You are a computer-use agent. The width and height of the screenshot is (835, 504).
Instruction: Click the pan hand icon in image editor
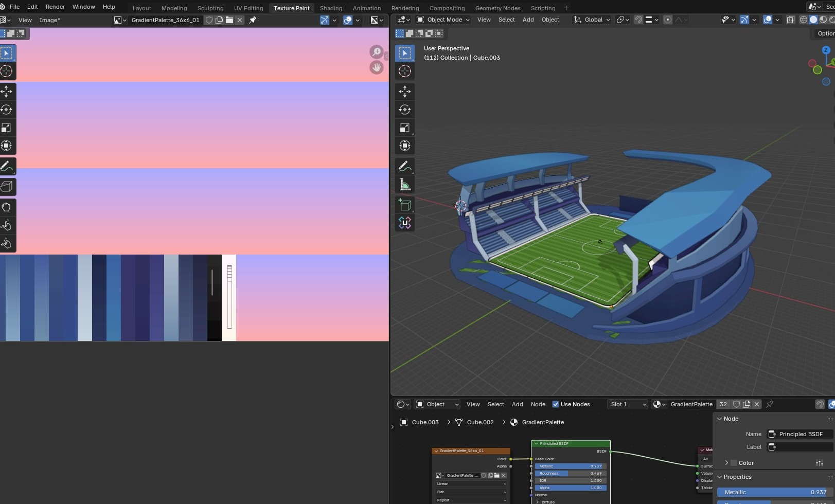point(377,67)
